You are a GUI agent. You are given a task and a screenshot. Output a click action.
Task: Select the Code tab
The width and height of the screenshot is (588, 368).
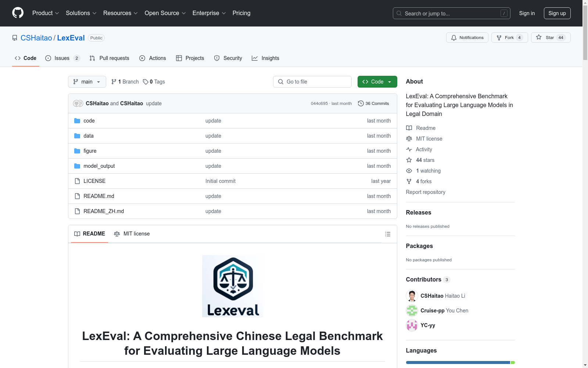(26, 58)
